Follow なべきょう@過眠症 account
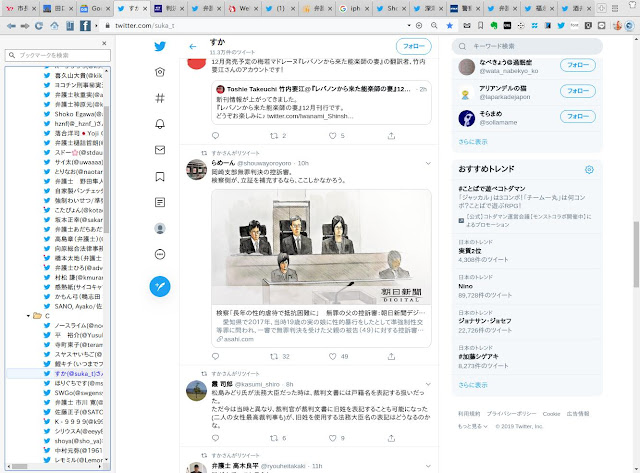Image resolution: width=640 pixels, height=473 pixels. pyautogui.click(x=578, y=65)
